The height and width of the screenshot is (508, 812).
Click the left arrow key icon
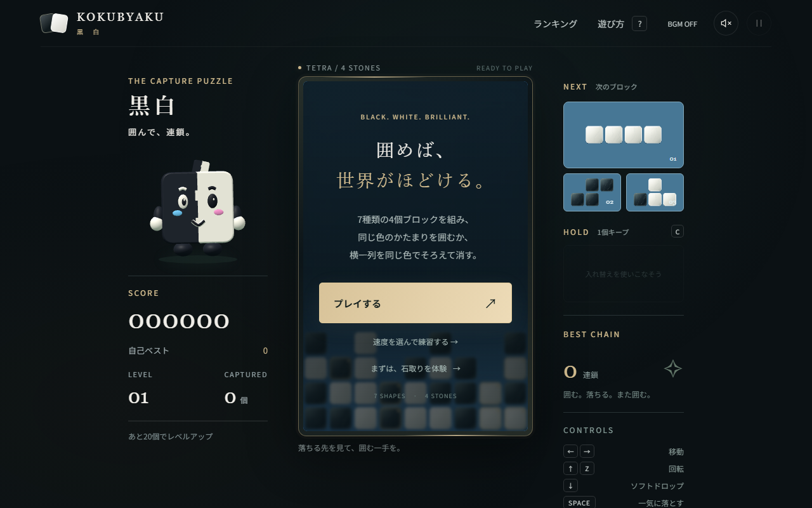coord(570,451)
